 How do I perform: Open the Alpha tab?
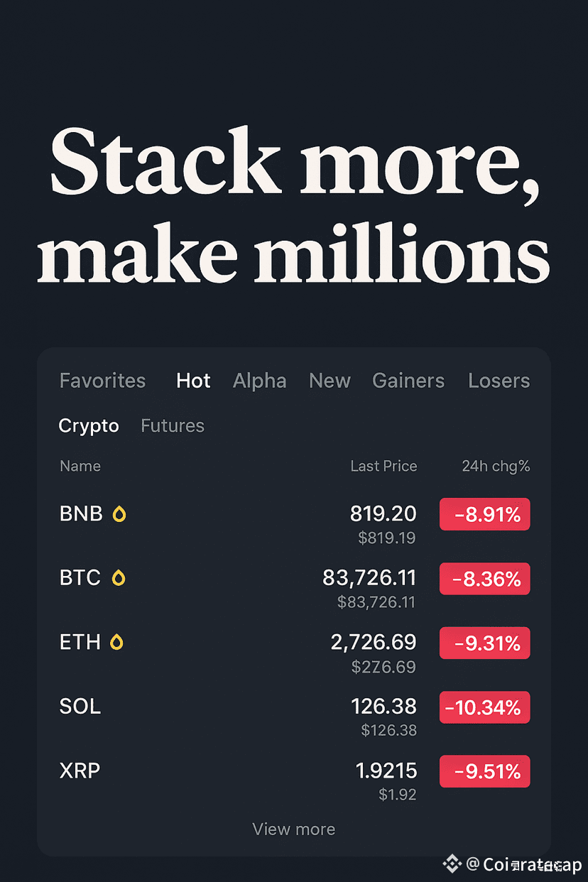[260, 381]
